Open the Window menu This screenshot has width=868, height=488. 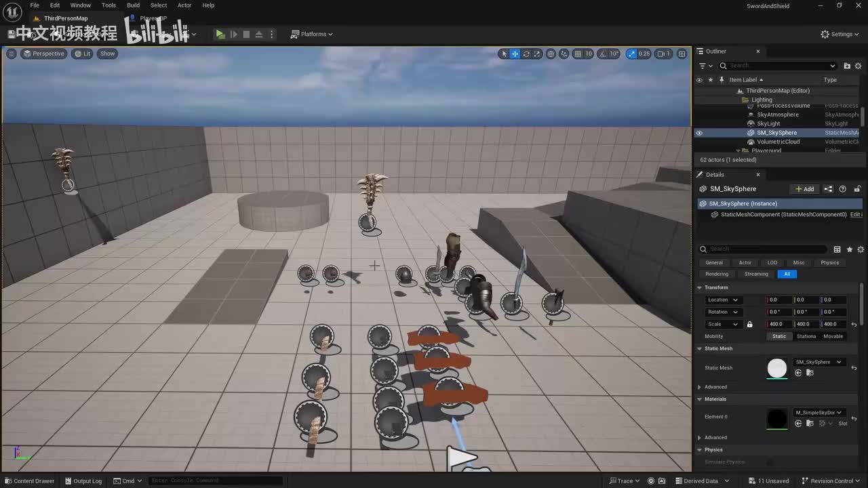coord(80,5)
